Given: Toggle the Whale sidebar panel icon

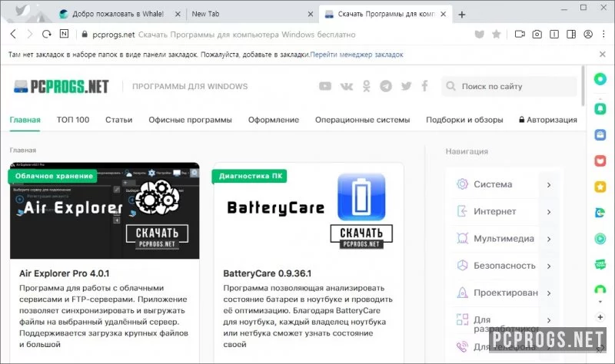Looking at the screenshot, I should click(571, 35).
